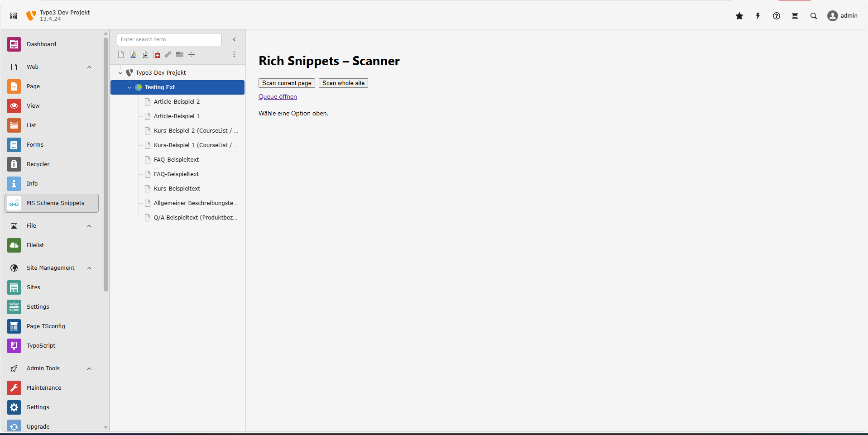Select the Page module in the sidebar
Viewport: 868px width, 435px height.
(33, 86)
